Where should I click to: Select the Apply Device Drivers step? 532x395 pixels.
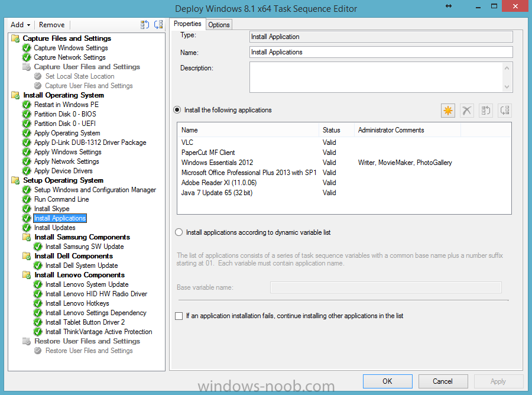63,171
